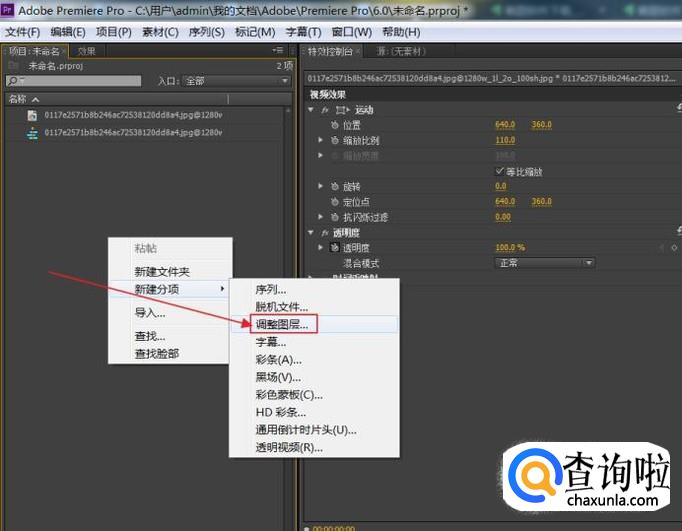682x531 pixels.
Task: Toggle 缩放比例 stopwatch animation
Action: pos(334,140)
